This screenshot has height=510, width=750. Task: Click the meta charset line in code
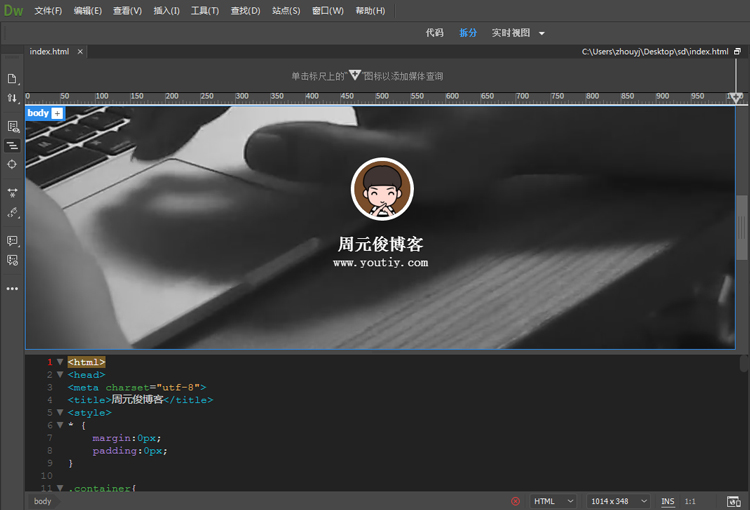137,388
